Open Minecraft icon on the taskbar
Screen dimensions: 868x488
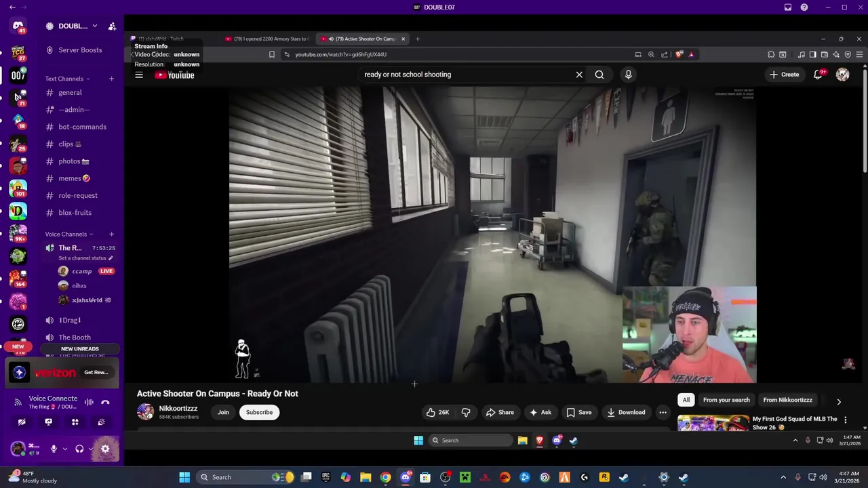point(465,477)
